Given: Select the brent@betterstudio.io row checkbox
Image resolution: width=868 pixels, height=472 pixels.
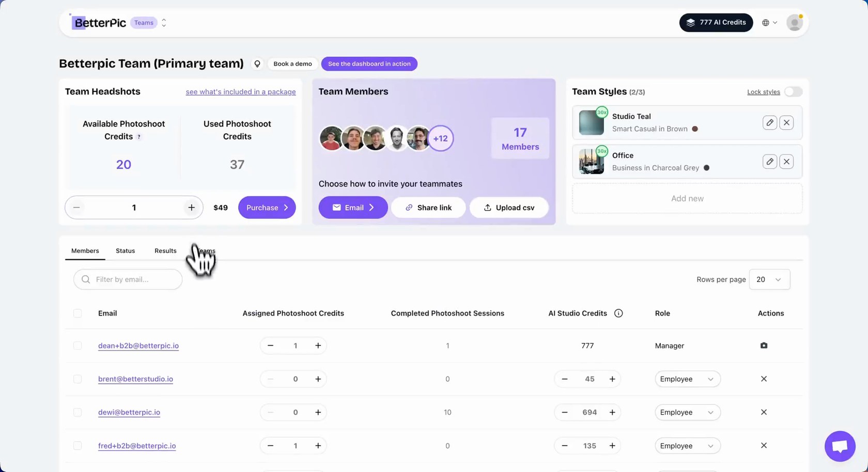Looking at the screenshot, I should coord(78,379).
